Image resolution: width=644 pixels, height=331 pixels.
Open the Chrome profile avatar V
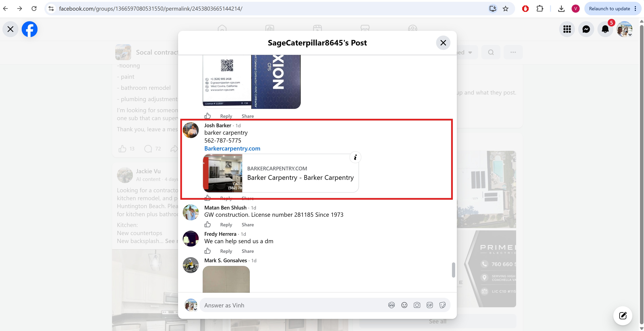coord(575,9)
